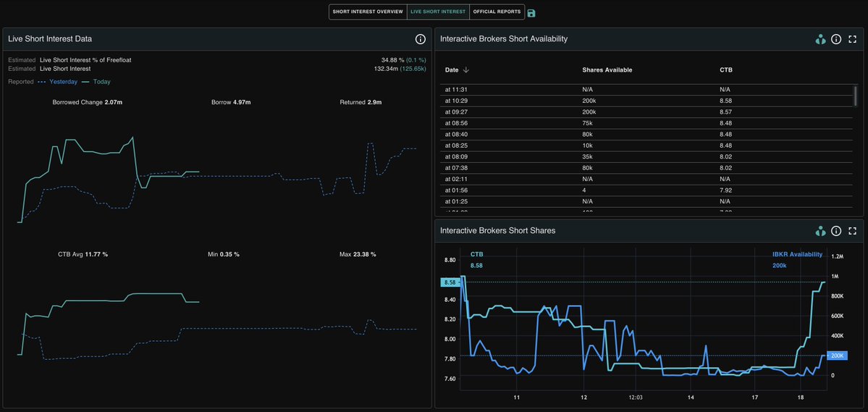Screen dimensions: 868x412
Task: Select the 'at 01:56' date cell
Action: 456,190
